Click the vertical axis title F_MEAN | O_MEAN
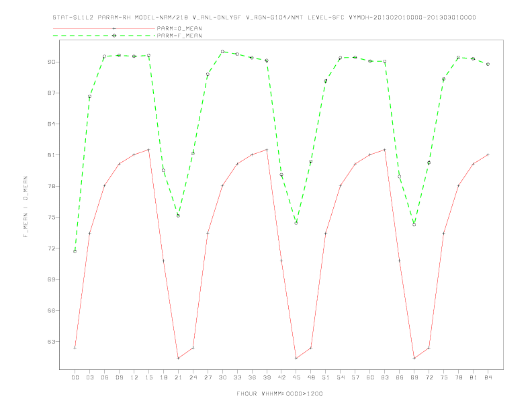Viewport: 532px width, 411px height. 26,207
